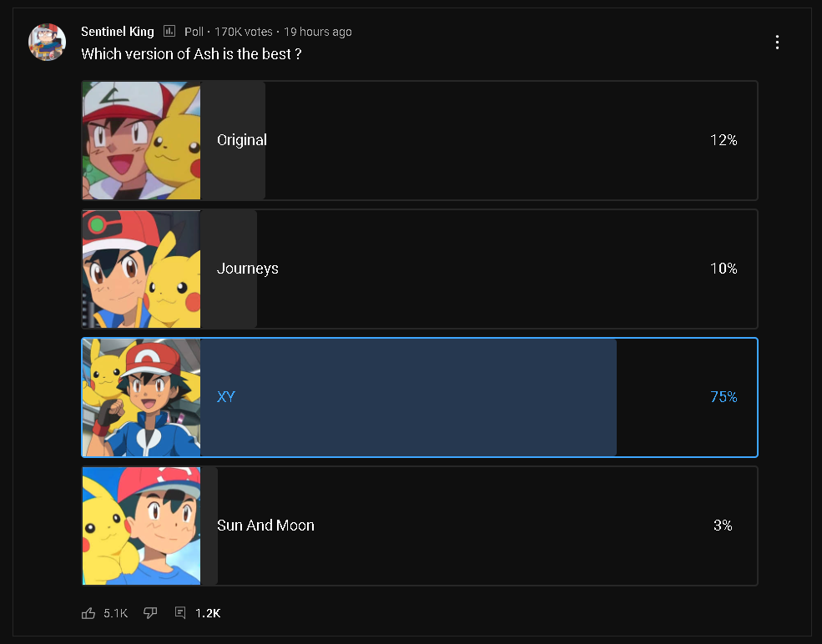Click the poll chart icon beside channel name
Screen dimensions: 822x644
pos(169,32)
